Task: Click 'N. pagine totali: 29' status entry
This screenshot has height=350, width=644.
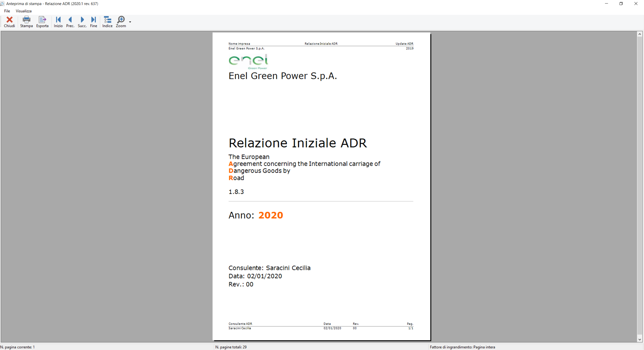Action: pos(231,347)
